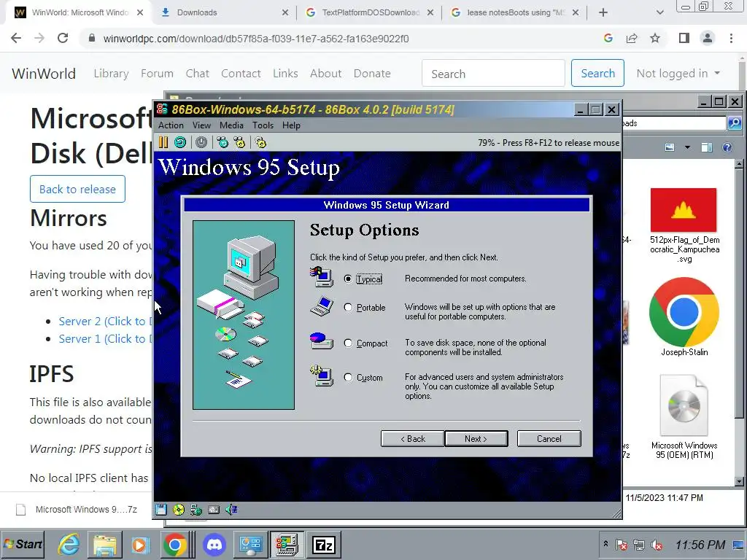
Task: Open Internet Explorer from taskbar
Action: [x=69, y=545]
